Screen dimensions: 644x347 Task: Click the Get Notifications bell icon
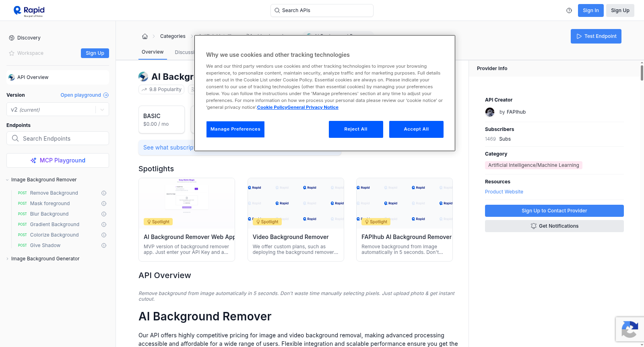(534, 226)
